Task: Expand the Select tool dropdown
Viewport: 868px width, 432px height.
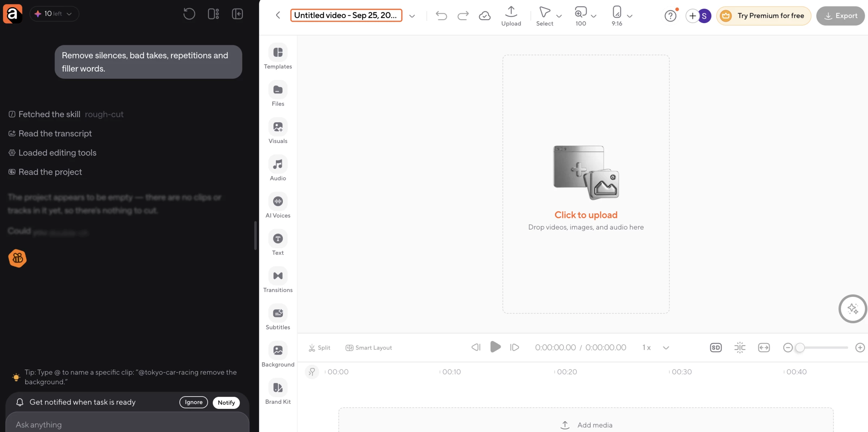Action: pos(559,16)
